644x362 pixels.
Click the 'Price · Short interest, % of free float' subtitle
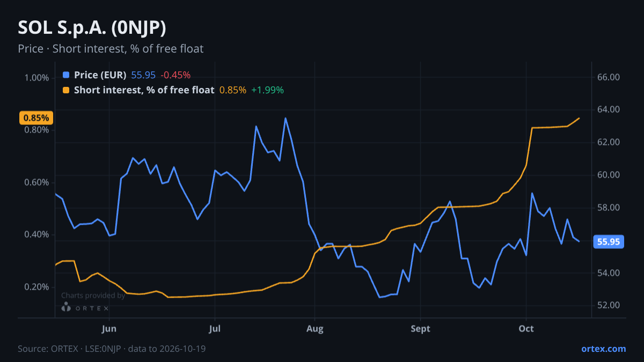click(111, 49)
